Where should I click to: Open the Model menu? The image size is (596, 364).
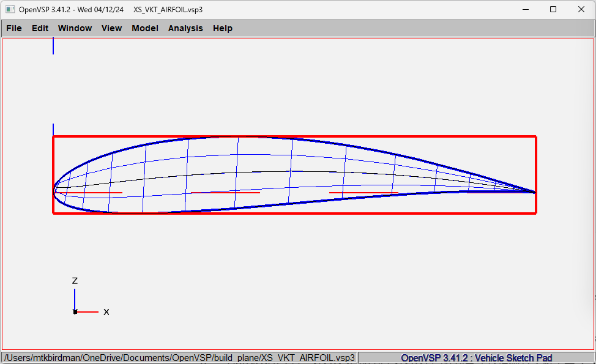click(145, 28)
